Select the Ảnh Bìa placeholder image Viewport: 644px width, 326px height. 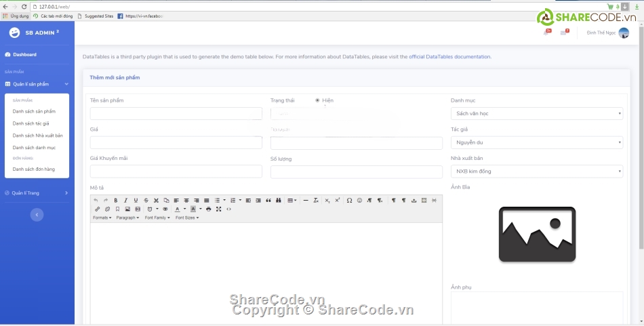coord(537,234)
